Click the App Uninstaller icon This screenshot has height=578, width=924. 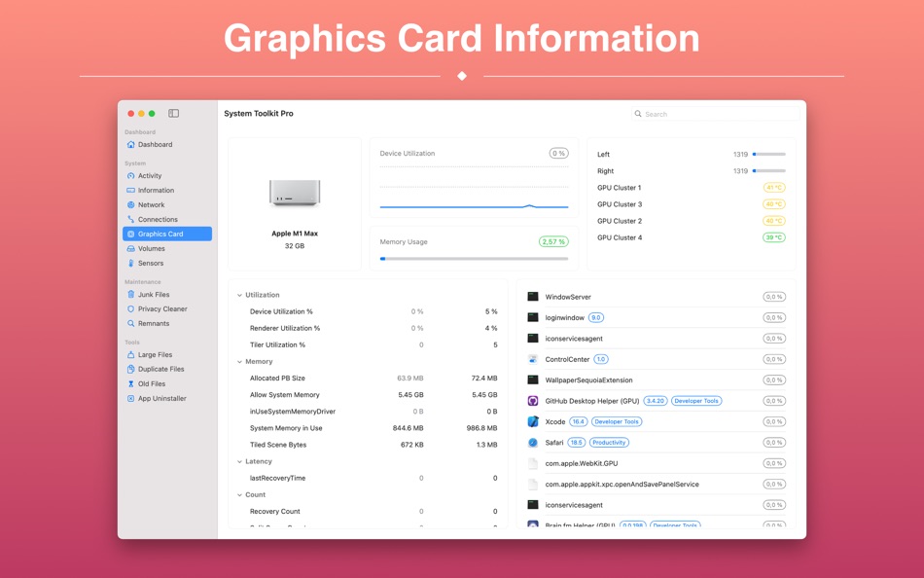(x=131, y=399)
